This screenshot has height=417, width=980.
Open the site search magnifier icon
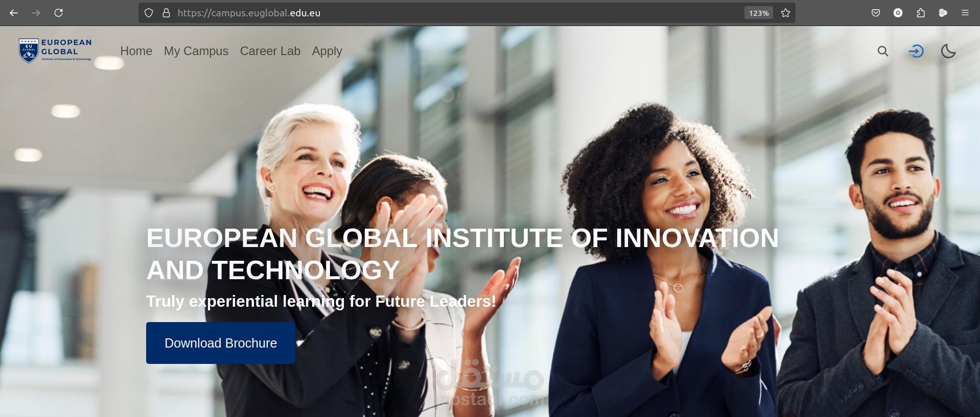click(883, 51)
